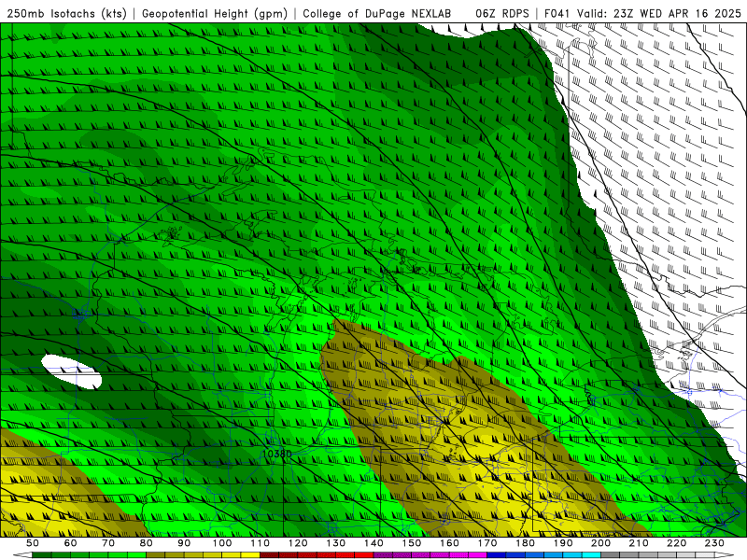
Task: Click the "180" value on the color scale
Action: point(525,543)
